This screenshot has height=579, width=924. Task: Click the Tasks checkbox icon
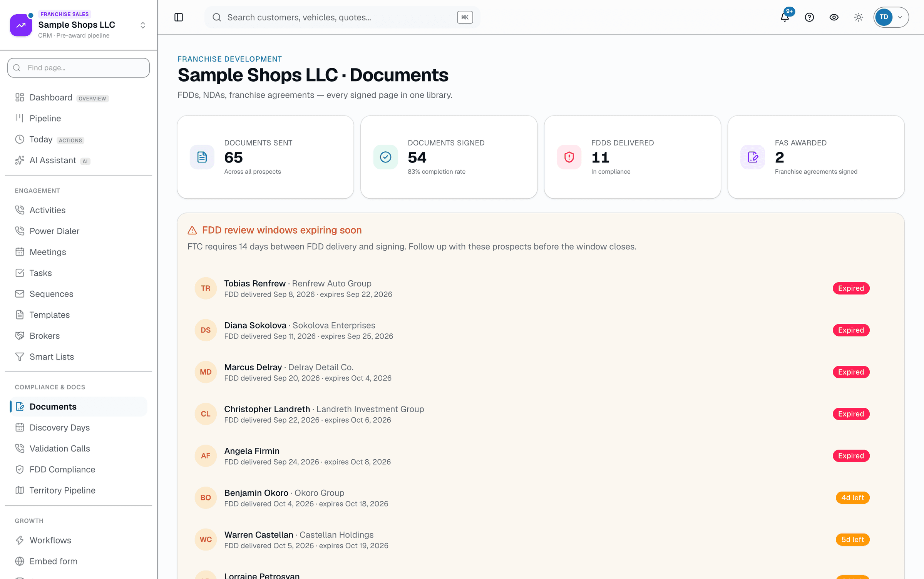(x=20, y=273)
